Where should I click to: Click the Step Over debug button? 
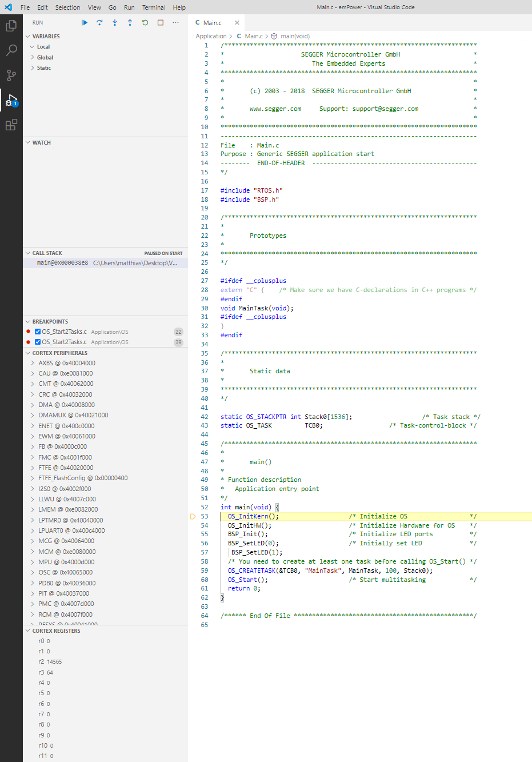click(99, 23)
